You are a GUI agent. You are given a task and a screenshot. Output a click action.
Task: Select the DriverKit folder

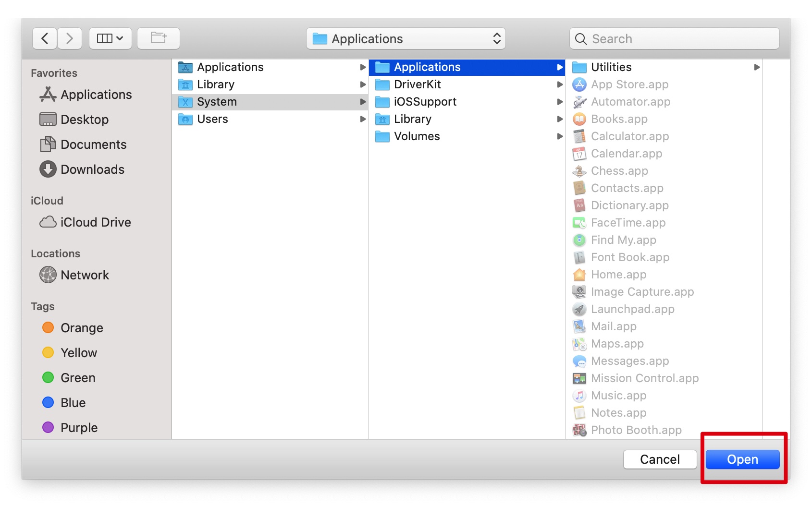tap(467, 84)
